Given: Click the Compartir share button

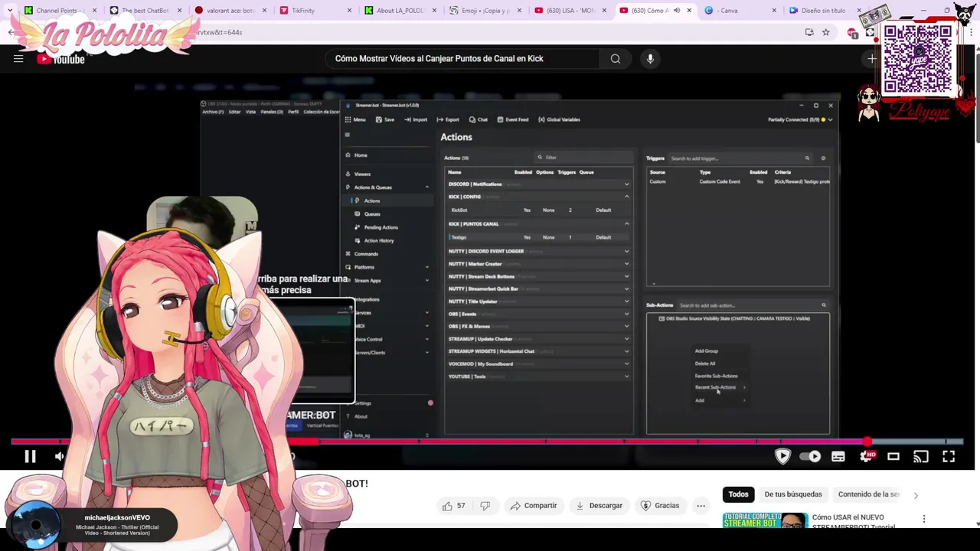Looking at the screenshot, I should (x=533, y=506).
